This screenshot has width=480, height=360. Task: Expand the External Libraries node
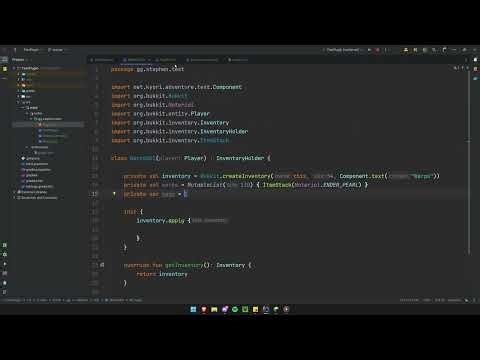pyautogui.click(x=14, y=192)
